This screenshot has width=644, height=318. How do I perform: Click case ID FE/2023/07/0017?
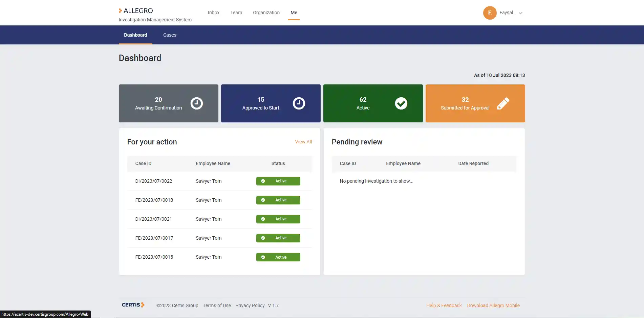point(154,238)
